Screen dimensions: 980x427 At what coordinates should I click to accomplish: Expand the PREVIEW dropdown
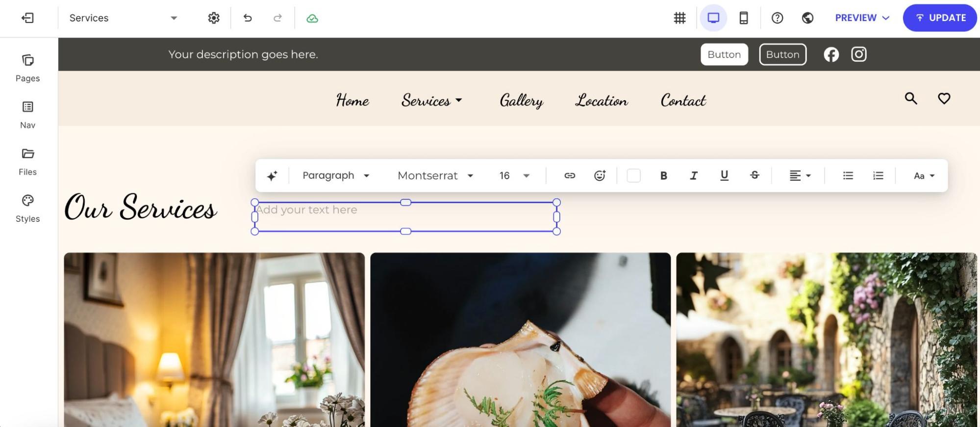[862, 18]
